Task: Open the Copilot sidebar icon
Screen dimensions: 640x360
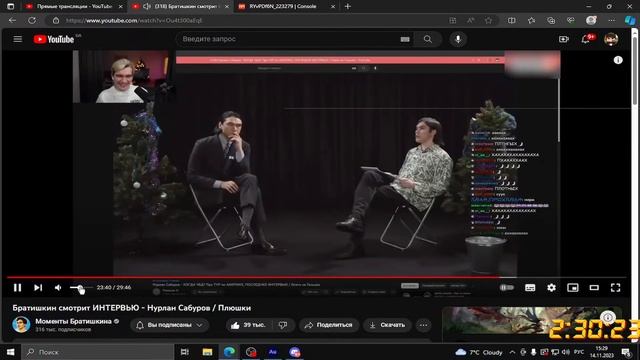Action: point(630,20)
